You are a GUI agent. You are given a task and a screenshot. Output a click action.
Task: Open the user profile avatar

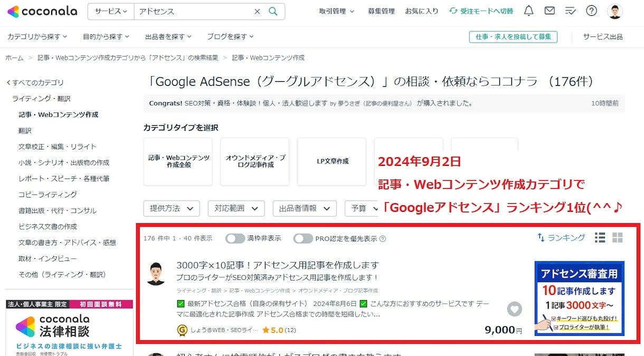[x=615, y=11]
